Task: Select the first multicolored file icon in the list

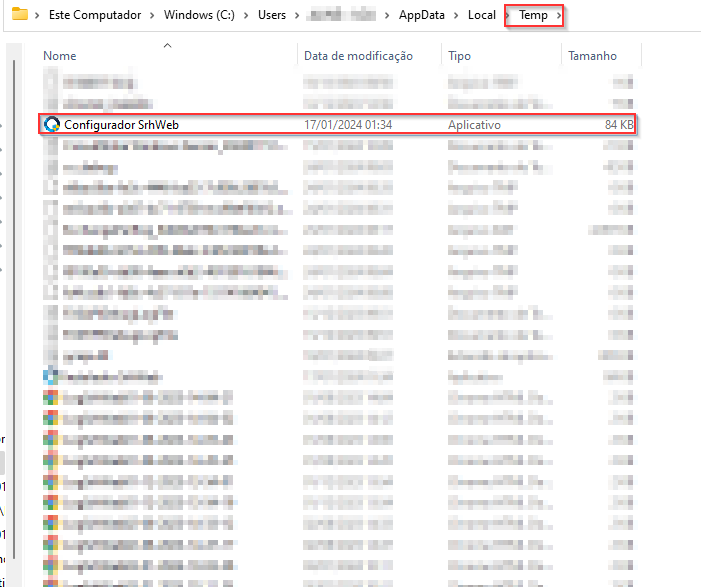Action: pyautogui.click(x=52, y=397)
